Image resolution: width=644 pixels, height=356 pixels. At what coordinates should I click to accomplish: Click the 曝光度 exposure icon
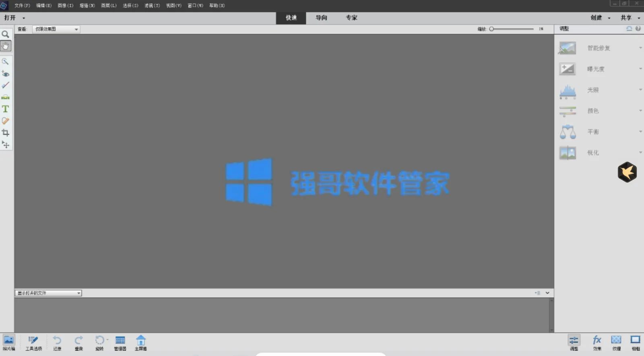(568, 69)
